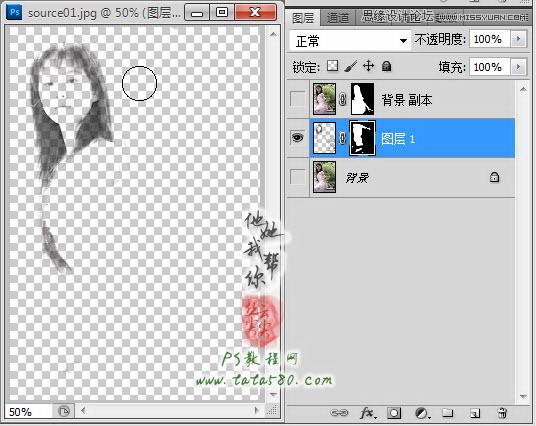Hide 图层 1 using the eye icon

click(297, 137)
